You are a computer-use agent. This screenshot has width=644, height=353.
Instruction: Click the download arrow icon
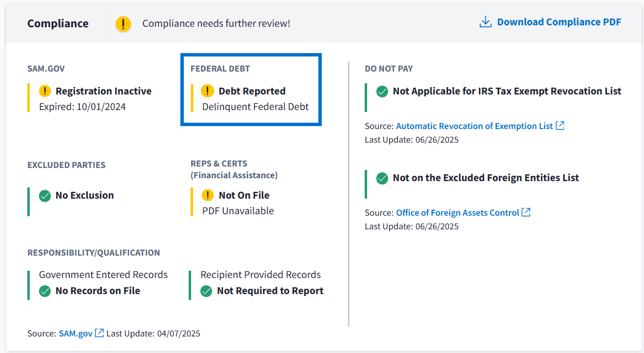pyautogui.click(x=486, y=22)
